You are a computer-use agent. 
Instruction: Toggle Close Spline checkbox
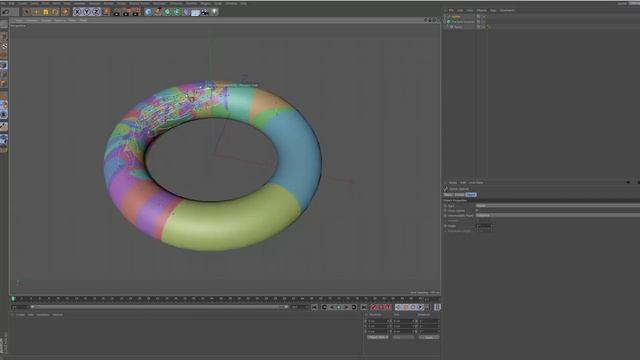478,210
